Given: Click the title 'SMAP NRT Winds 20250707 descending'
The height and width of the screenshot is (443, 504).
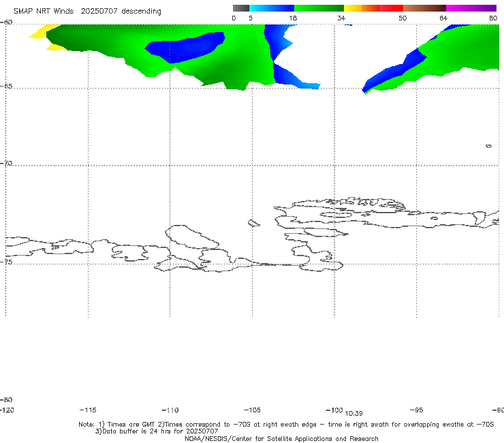Looking at the screenshot, I should tap(87, 12).
